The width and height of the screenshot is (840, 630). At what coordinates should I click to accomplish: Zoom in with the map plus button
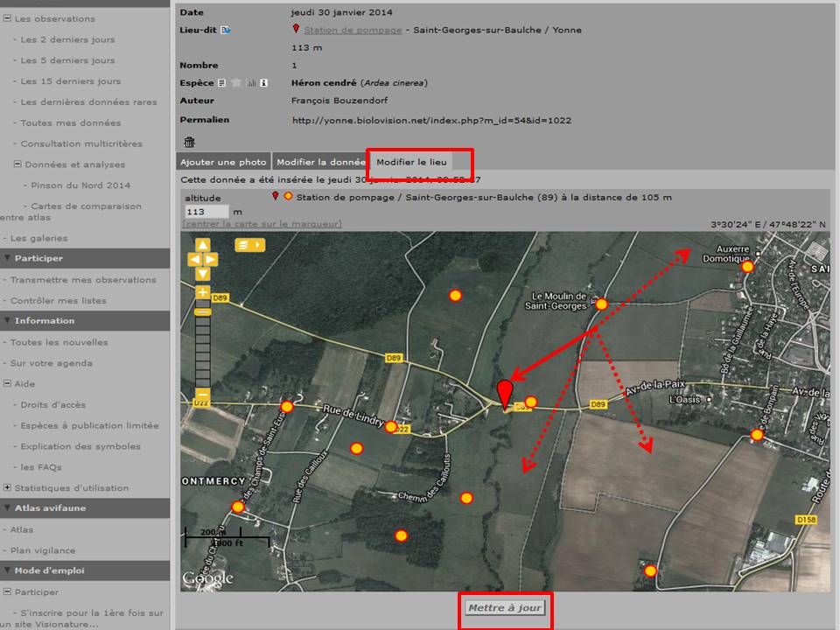pos(202,292)
